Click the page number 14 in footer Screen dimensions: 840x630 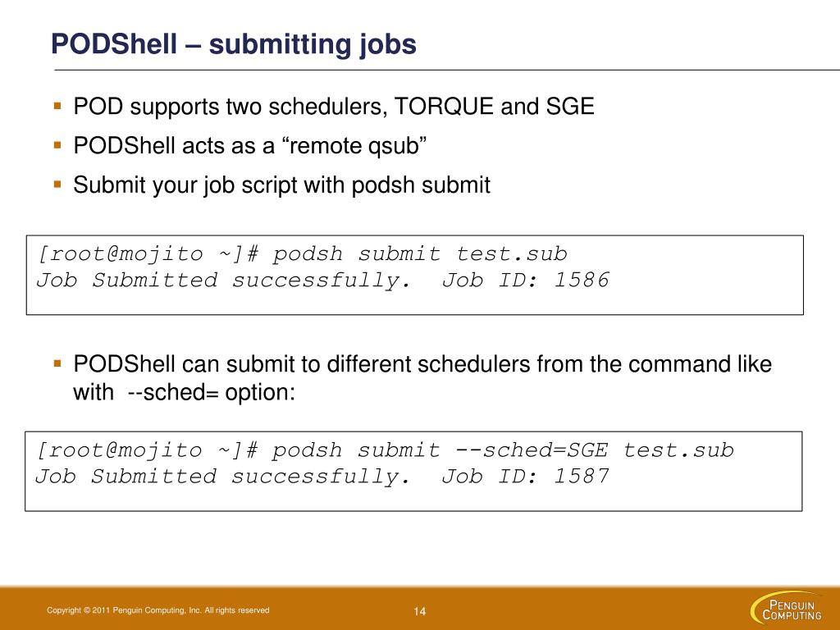click(419, 611)
